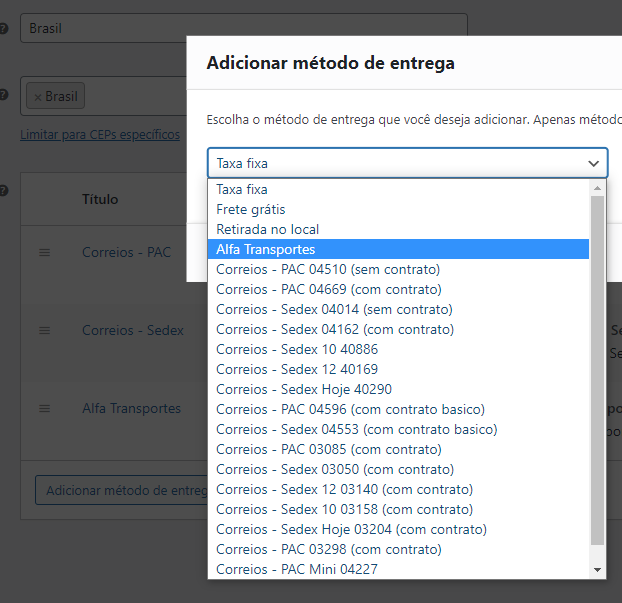Choose Correios - PAC Mini 04227
Screen dimensions: 622x603
click(398, 569)
